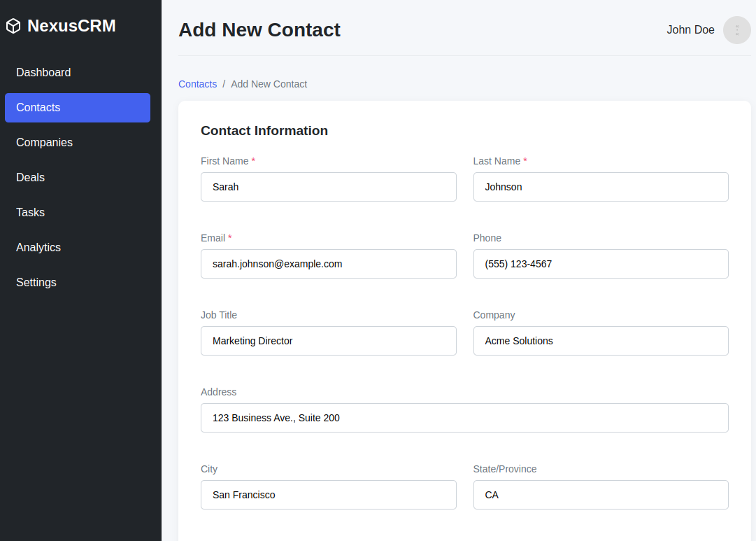Navigate to Deals page

(30, 178)
